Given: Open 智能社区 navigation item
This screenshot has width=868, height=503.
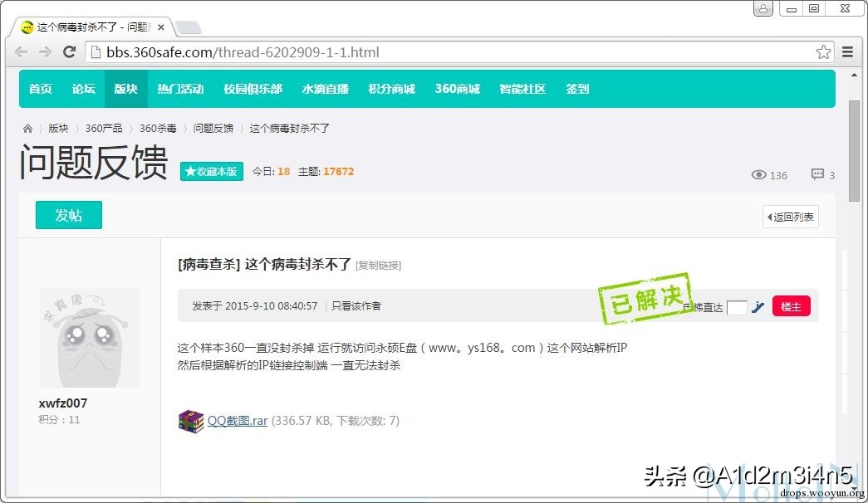Looking at the screenshot, I should pyautogui.click(x=522, y=89).
